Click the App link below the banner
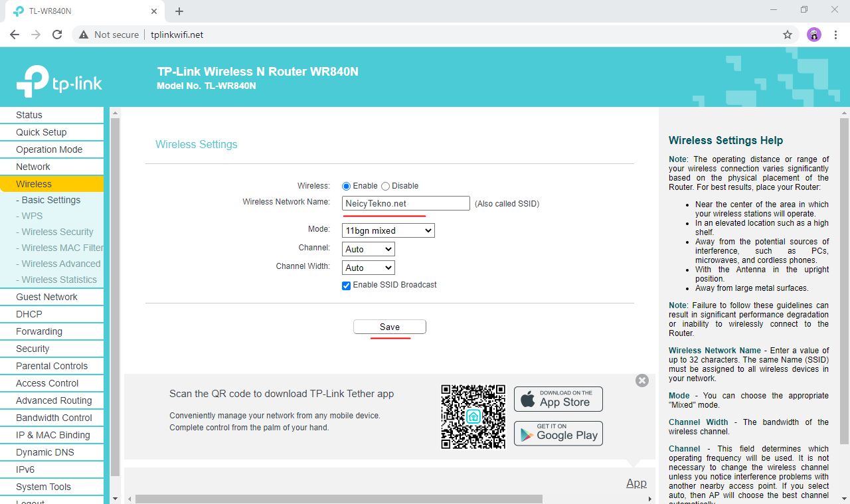This screenshot has height=504, width=850. [x=636, y=483]
